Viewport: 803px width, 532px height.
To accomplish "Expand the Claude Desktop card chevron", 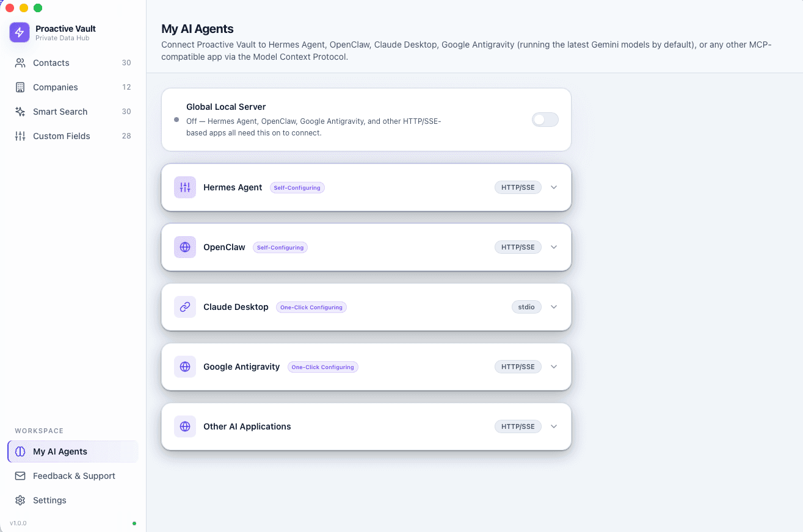I will (x=554, y=307).
